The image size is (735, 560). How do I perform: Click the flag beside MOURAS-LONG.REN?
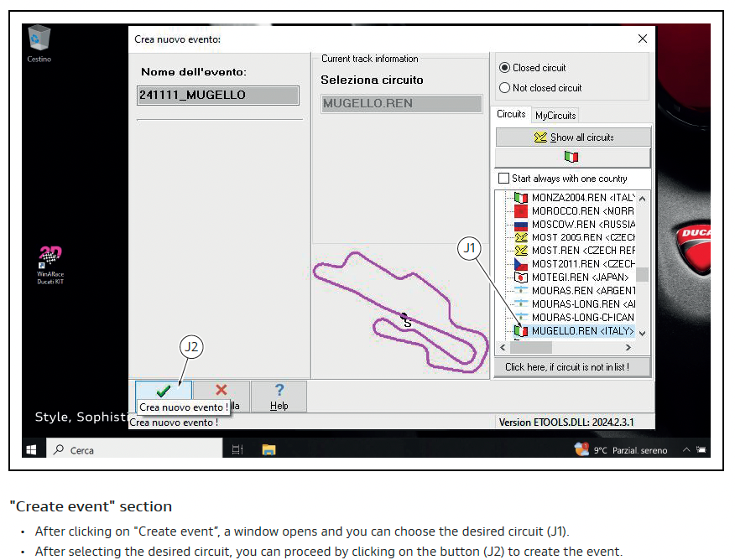[521, 303]
